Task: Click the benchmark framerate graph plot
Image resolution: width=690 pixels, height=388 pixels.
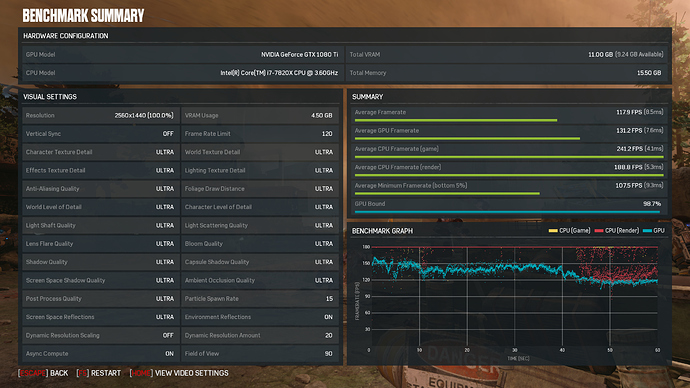Action: tap(515, 296)
